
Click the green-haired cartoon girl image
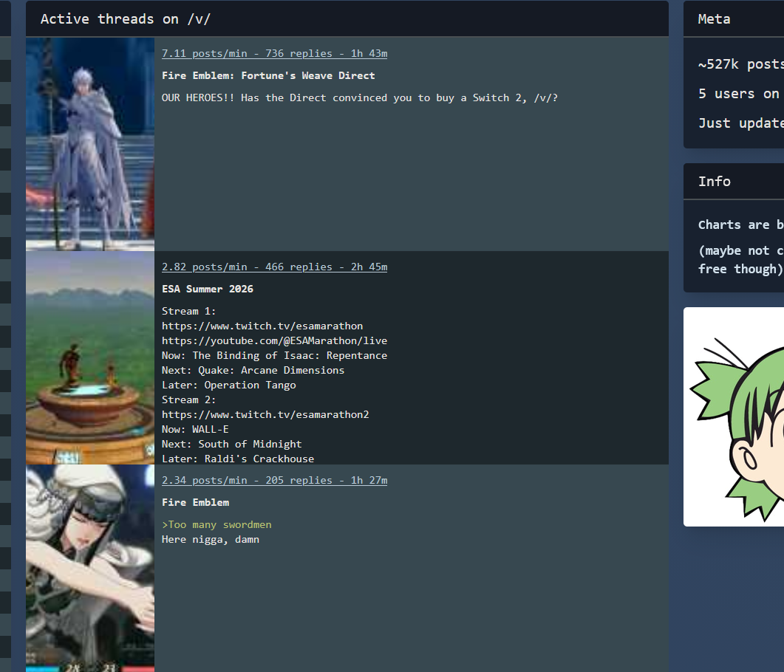pyautogui.click(x=734, y=416)
